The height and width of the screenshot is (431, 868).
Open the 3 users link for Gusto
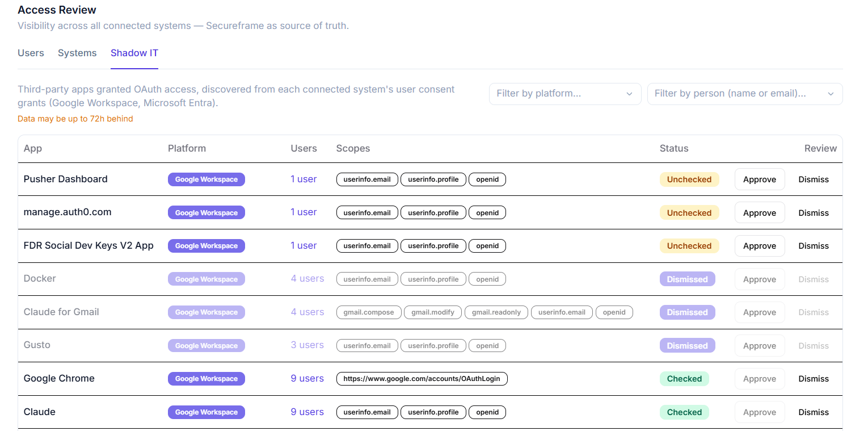pyautogui.click(x=307, y=345)
